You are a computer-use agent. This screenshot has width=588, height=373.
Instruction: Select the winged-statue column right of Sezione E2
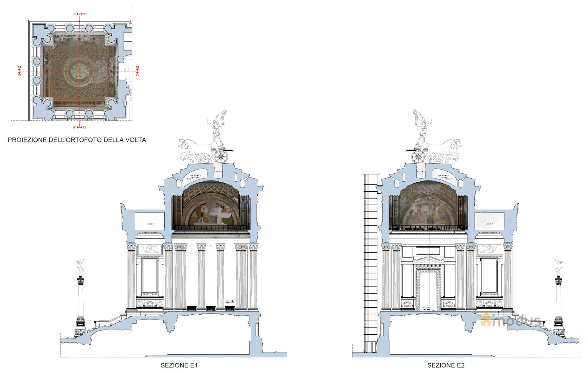tap(559, 299)
